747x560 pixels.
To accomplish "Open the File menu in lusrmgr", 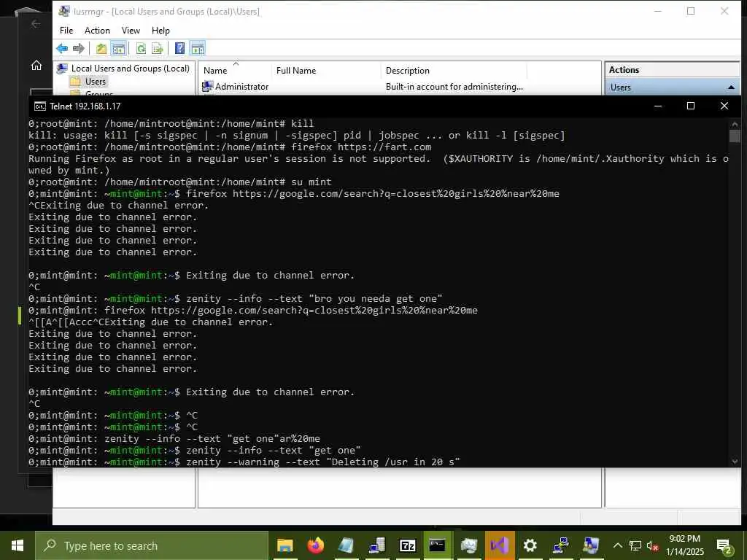I will [66, 31].
